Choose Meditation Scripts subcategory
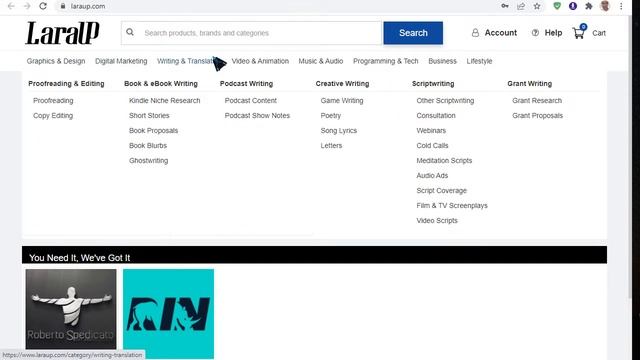The image size is (640, 360). tap(444, 161)
